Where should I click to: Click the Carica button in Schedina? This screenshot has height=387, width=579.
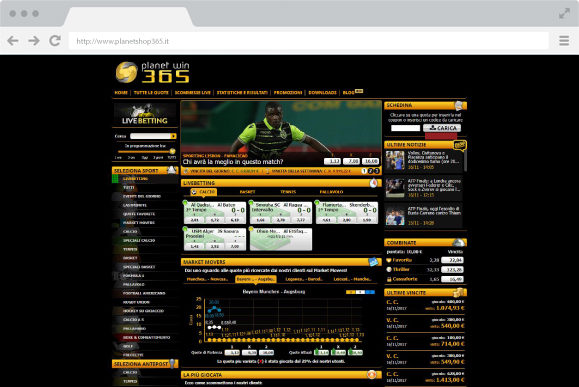click(x=442, y=128)
